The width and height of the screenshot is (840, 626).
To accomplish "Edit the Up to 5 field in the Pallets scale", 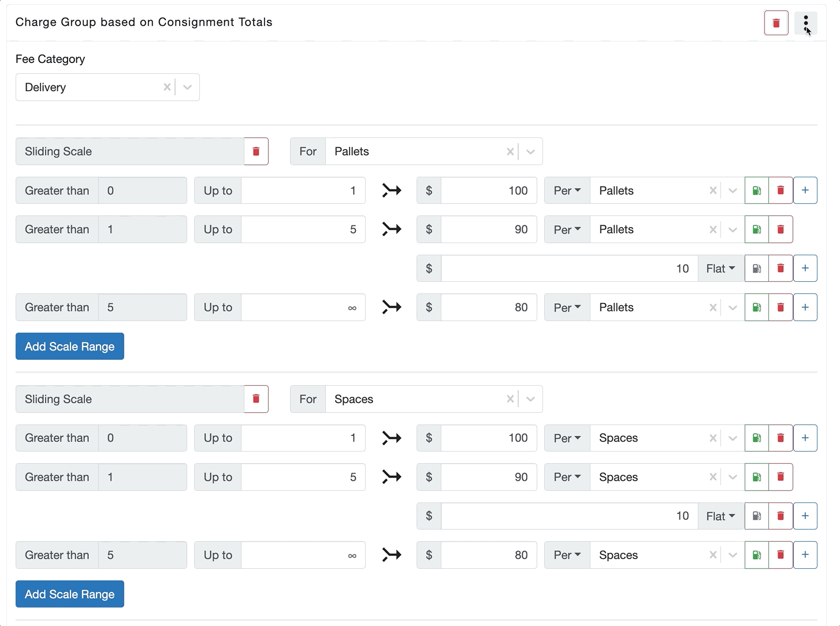I will (303, 229).
